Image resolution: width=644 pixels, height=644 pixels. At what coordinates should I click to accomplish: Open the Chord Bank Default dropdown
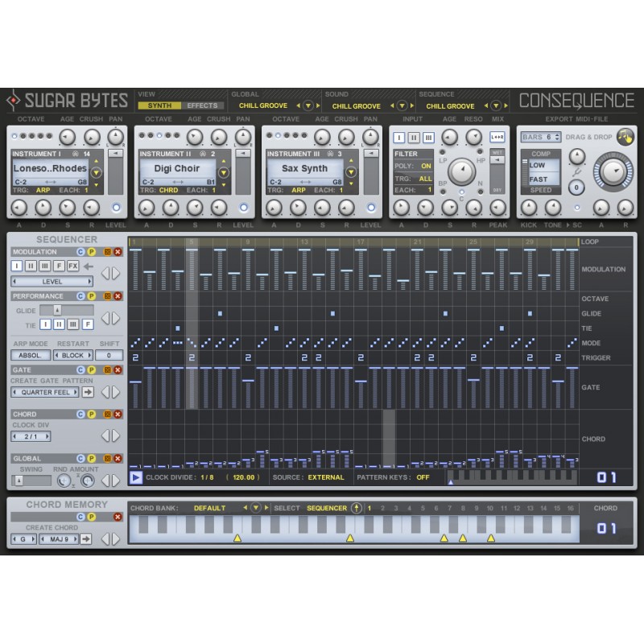coord(256,508)
